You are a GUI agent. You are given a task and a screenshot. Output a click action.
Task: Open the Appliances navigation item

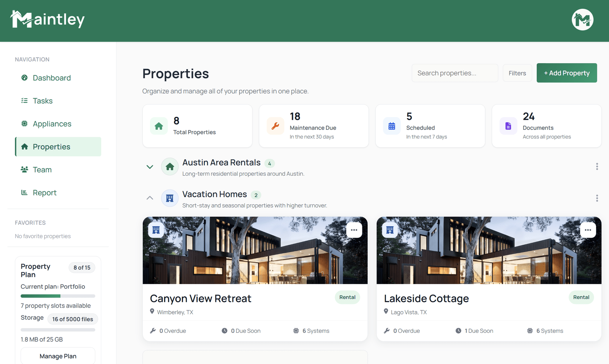pos(58,124)
